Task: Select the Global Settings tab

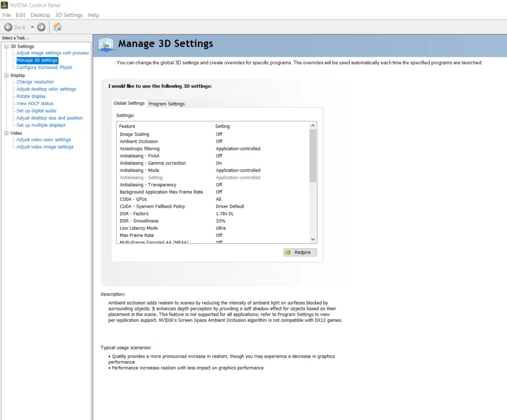Action: (x=129, y=103)
